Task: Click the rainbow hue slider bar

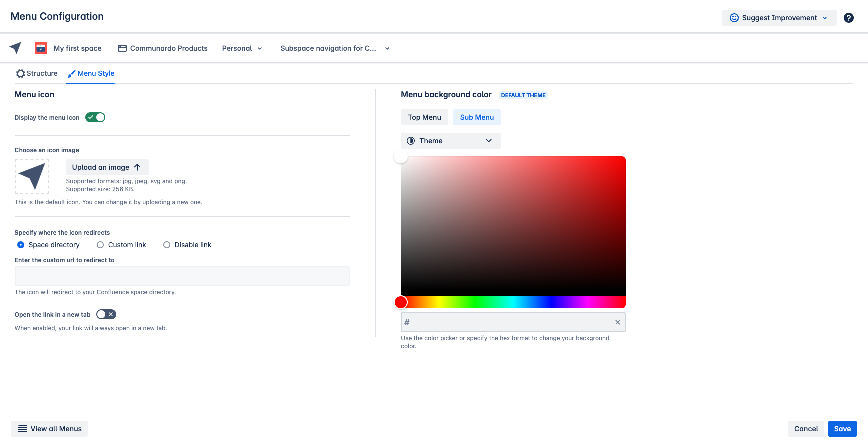Action: [x=513, y=302]
